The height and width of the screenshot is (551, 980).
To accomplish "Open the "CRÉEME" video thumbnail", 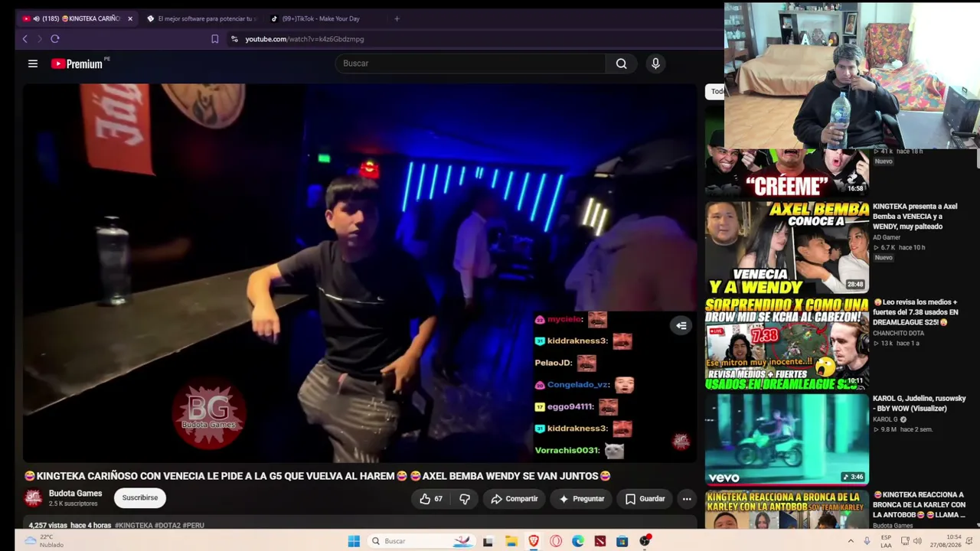I will click(787, 173).
